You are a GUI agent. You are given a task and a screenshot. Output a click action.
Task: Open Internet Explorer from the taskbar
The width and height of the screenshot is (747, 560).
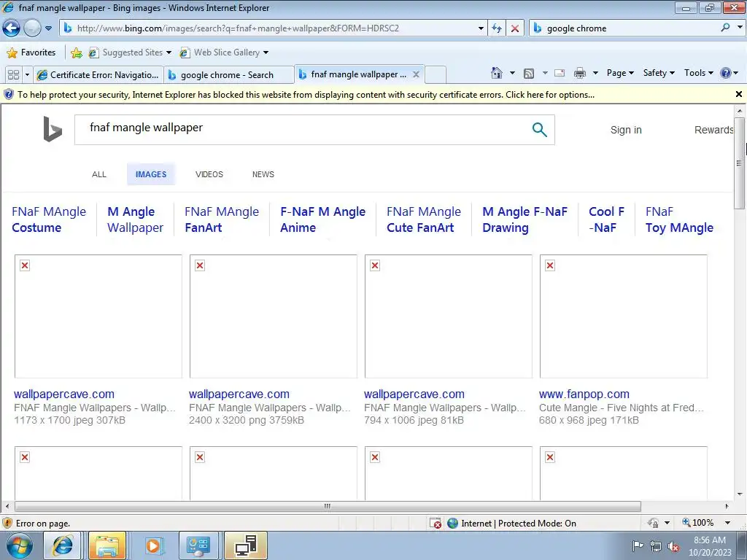pyautogui.click(x=63, y=545)
